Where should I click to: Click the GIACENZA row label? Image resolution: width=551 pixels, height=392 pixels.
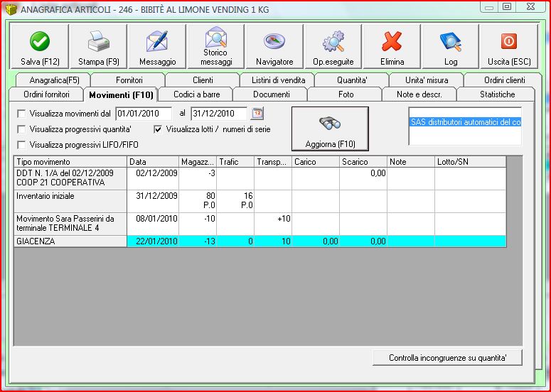[70, 241]
